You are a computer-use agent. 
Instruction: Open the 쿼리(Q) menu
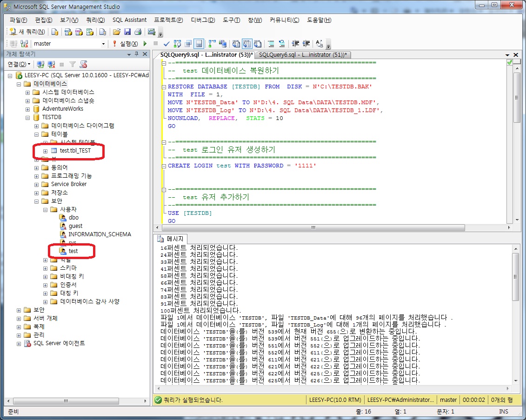[x=95, y=20]
